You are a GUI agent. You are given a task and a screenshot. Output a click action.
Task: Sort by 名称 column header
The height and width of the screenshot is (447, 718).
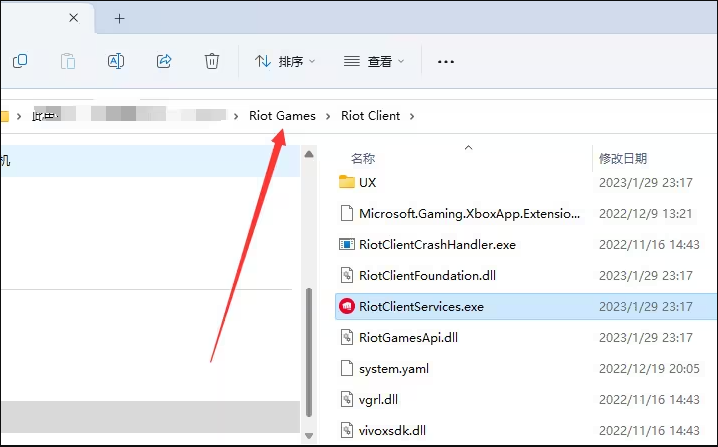(363, 158)
